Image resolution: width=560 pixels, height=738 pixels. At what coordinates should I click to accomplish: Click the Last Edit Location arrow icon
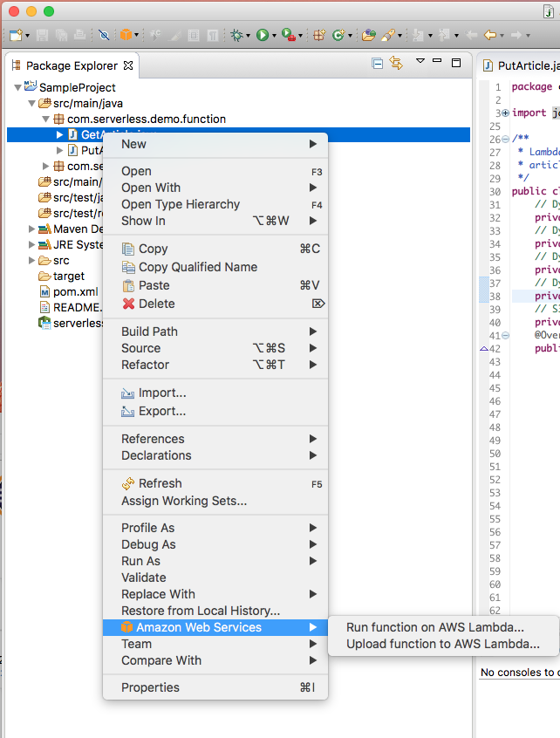click(x=470, y=35)
